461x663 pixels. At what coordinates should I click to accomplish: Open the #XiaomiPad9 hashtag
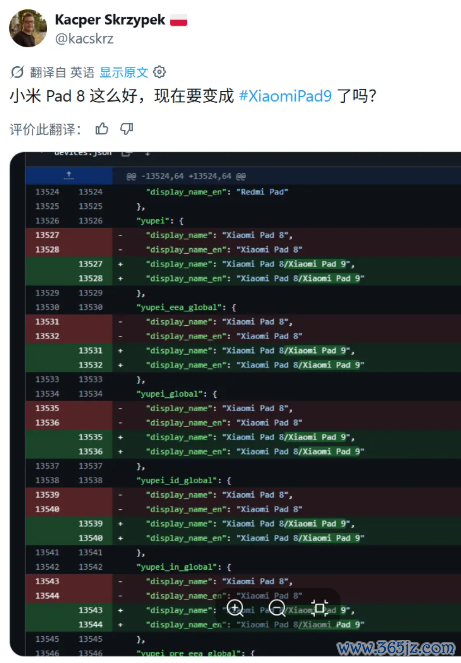pyautogui.click(x=285, y=96)
